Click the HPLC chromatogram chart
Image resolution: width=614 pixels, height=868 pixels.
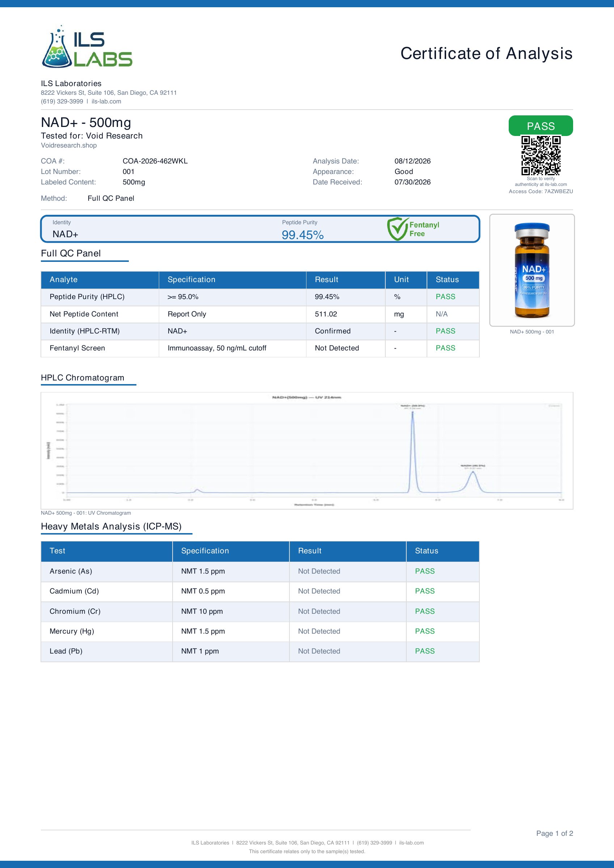click(307, 451)
